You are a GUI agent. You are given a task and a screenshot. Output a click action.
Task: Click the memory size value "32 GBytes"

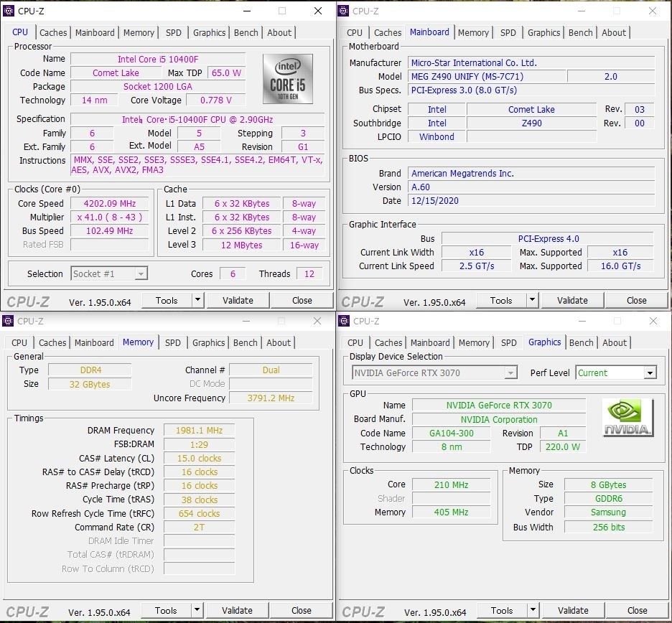tap(90, 384)
